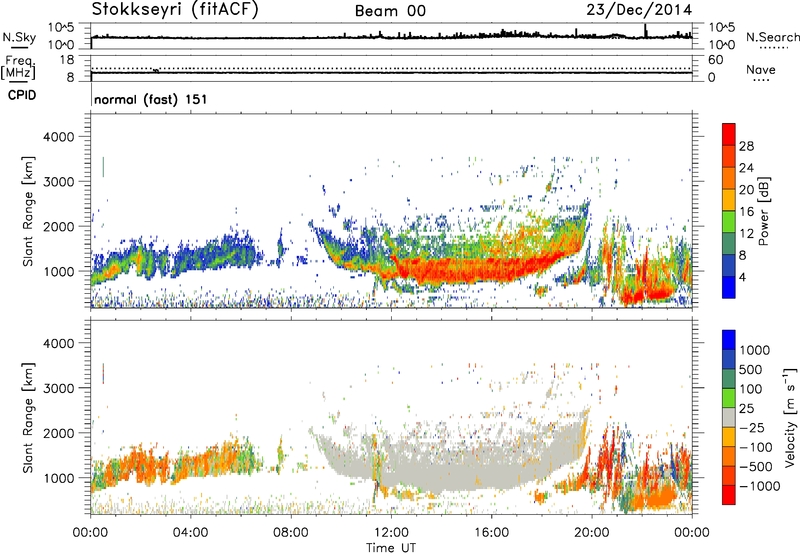Click the 'N.Sky' legend label
This screenshot has height=554, width=800.
(x=19, y=37)
